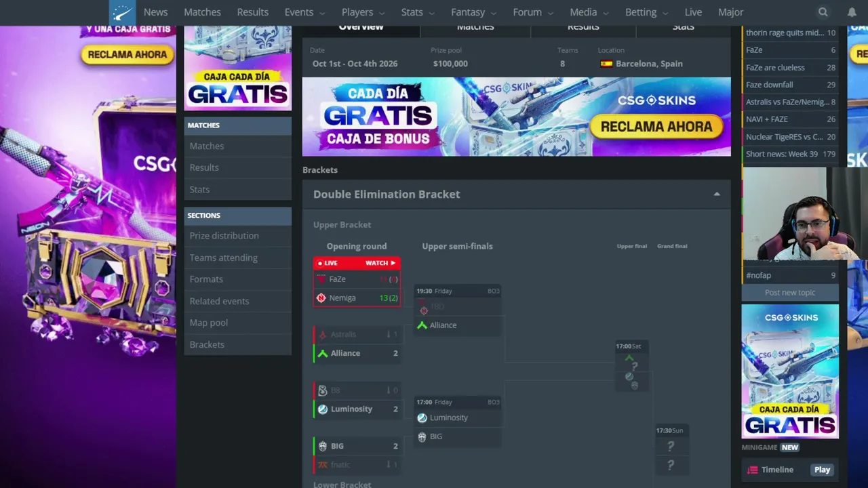The image size is (868, 488).
Task: Open Related events in the sidebar
Action: tap(219, 301)
